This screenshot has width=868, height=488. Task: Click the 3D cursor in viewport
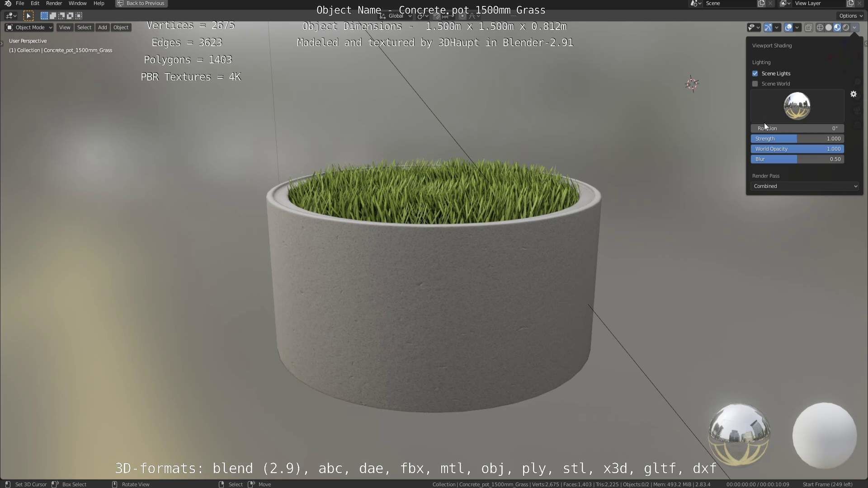click(x=692, y=84)
